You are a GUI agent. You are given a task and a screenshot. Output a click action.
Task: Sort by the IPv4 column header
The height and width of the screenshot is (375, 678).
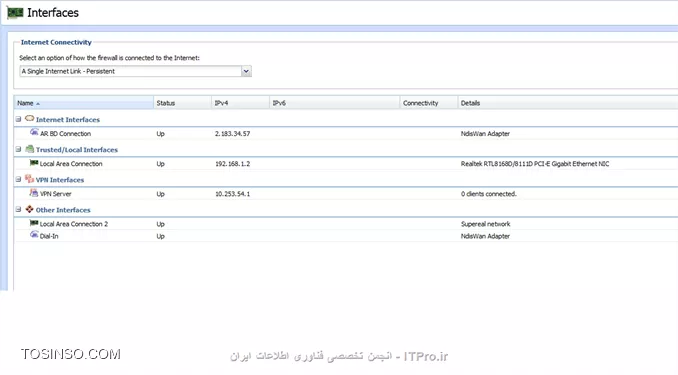coord(240,103)
